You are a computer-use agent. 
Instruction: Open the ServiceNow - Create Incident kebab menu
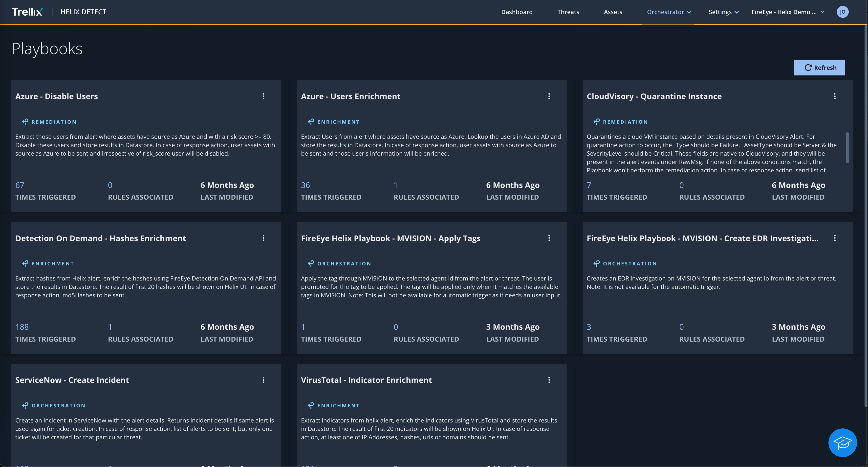pyautogui.click(x=263, y=380)
